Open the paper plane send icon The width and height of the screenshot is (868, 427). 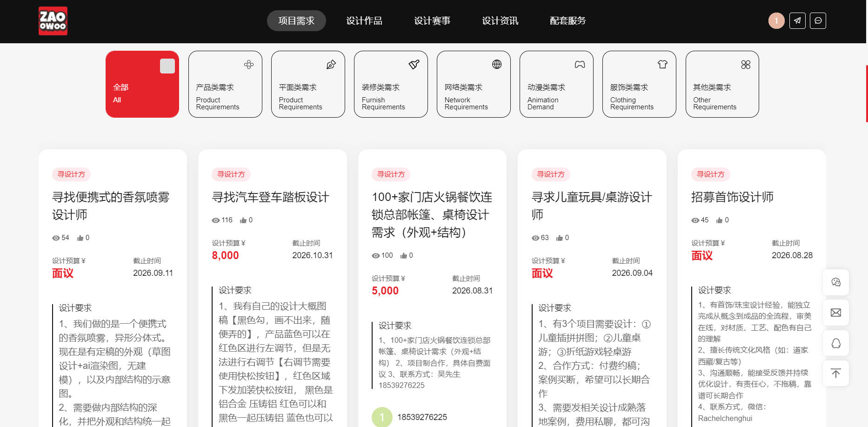797,20
